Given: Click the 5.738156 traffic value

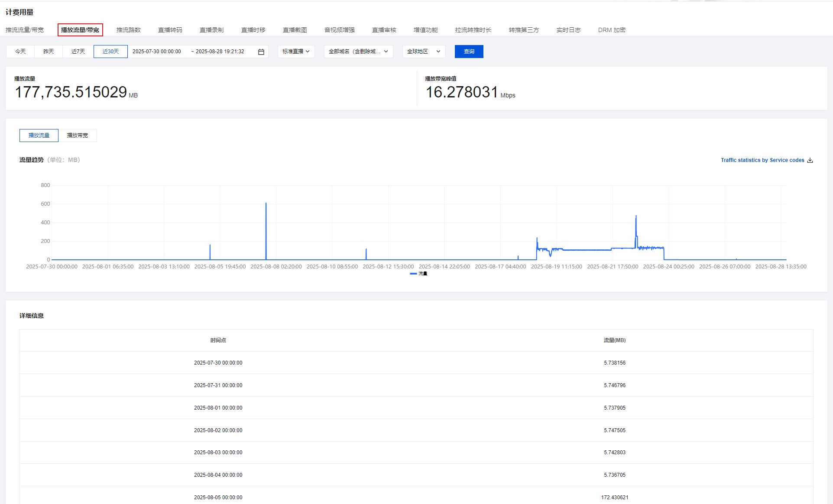Looking at the screenshot, I should point(615,363).
